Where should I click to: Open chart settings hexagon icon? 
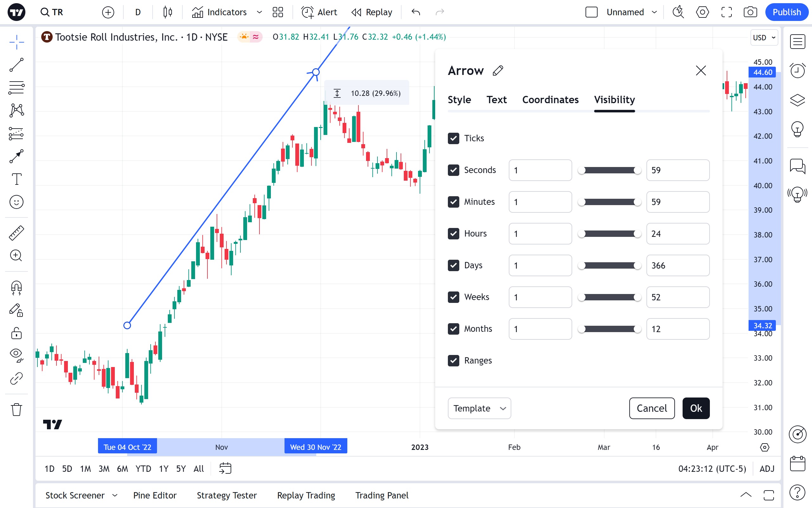point(702,12)
